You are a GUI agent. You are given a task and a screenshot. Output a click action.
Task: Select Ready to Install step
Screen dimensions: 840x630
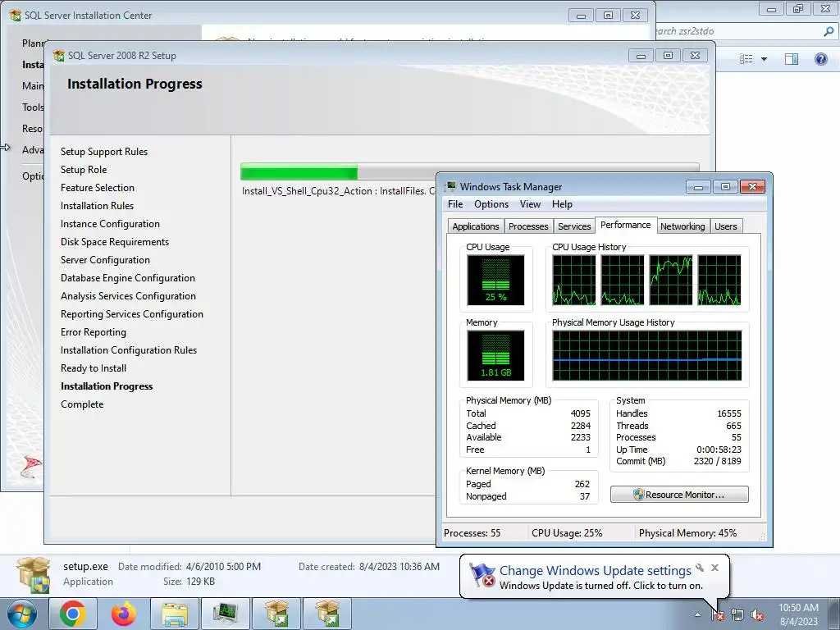point(94,368)
